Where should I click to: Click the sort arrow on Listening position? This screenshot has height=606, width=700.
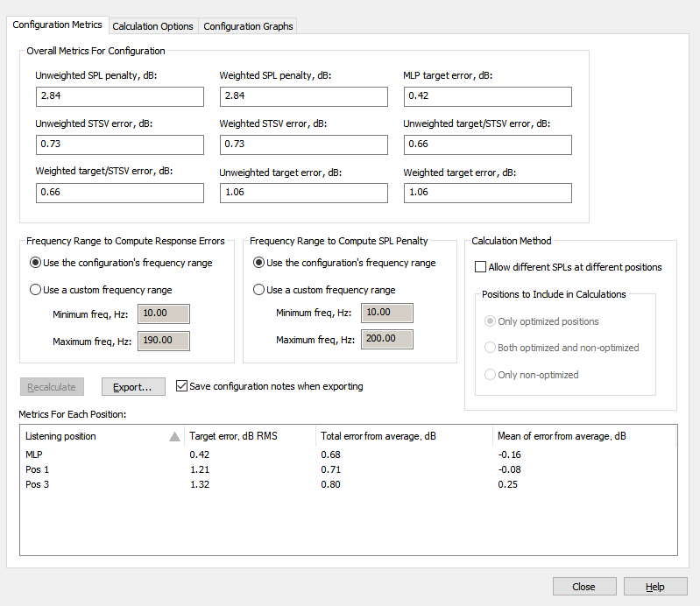[x=175, y=437]
